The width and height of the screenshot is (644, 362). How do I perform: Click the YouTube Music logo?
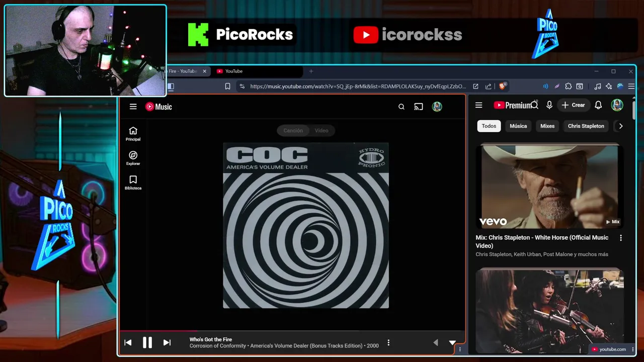[x=158, y=107]
